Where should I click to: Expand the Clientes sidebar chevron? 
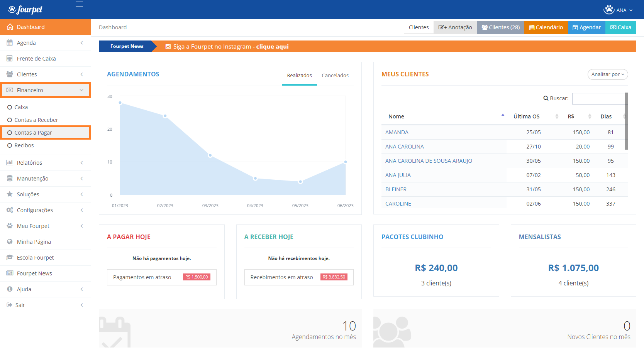[x=82, y=74]
